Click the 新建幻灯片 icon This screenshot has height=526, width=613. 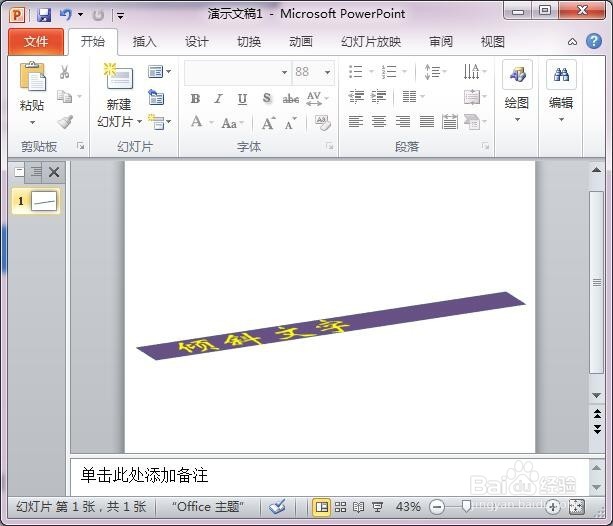click(119, 76)
